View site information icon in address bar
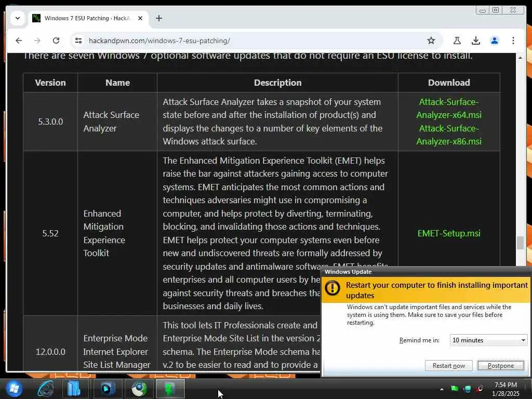The height and width of the screenshot is (399, 532). coord(78,41)
